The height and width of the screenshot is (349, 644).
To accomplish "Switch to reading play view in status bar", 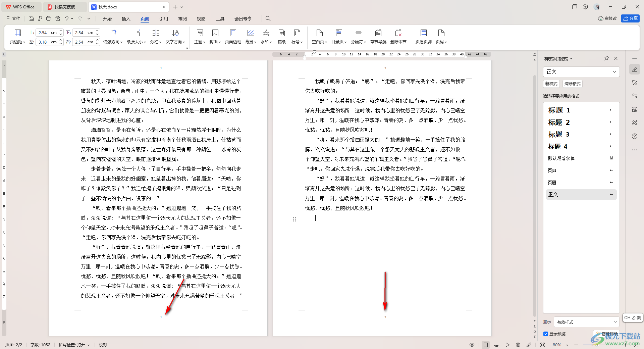I will 507,345.
